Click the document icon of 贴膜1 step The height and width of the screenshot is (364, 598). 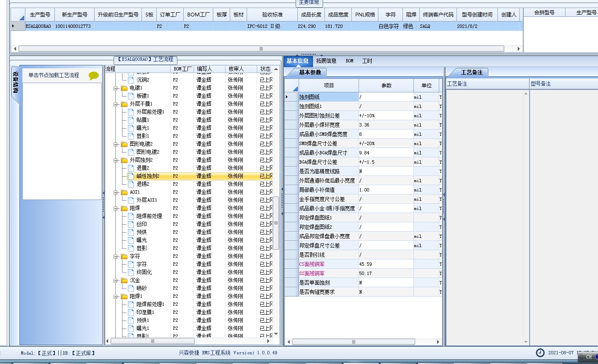(131, 120)
